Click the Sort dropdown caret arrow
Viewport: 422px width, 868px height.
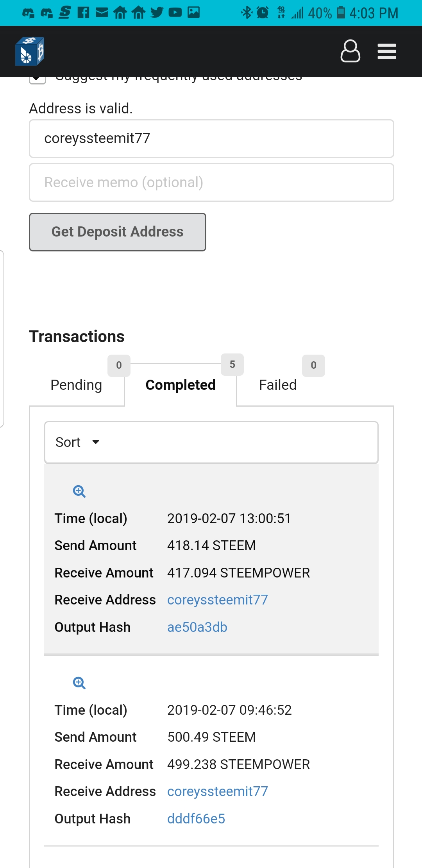(96, 442)
